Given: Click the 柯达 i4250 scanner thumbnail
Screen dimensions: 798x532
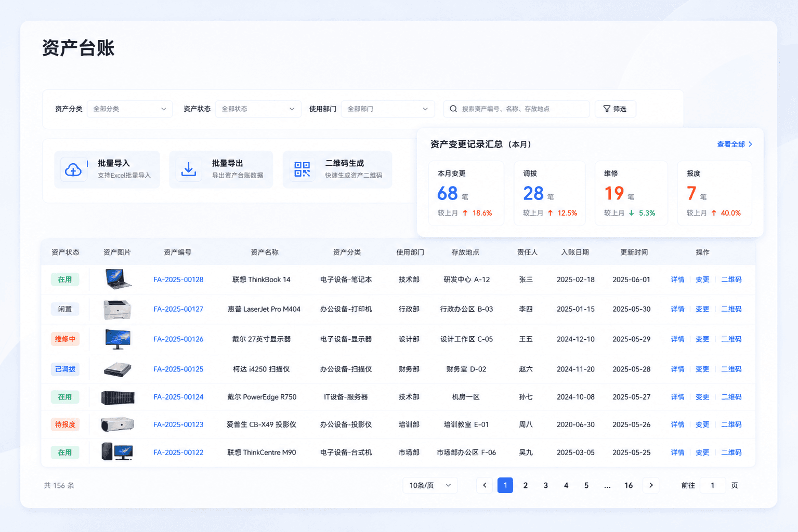Looking at the screenshot, I should (x=117, y=369).
